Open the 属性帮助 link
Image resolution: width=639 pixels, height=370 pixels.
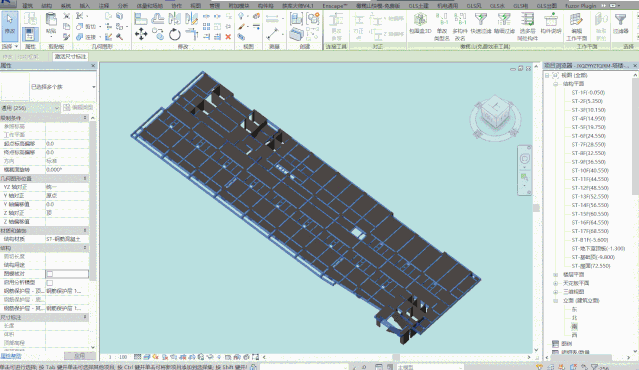[x=11, y=356]
